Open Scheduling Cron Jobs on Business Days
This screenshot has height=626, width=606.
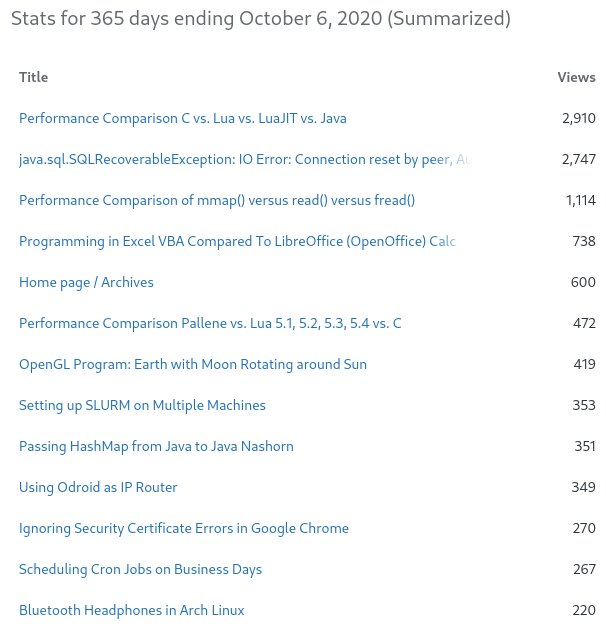pyautogui.click(x=140, y=570)
